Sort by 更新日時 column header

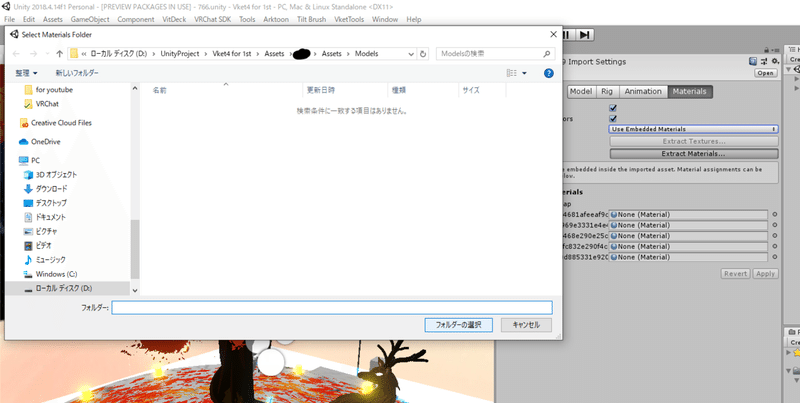coord(320,90)
